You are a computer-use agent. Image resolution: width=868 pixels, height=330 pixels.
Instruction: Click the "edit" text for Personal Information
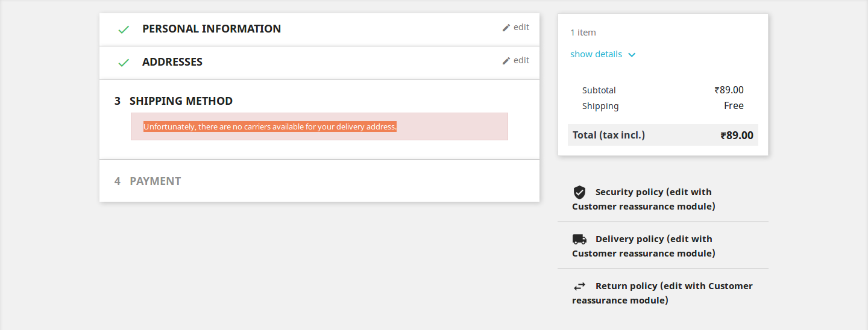pos(521,27)
